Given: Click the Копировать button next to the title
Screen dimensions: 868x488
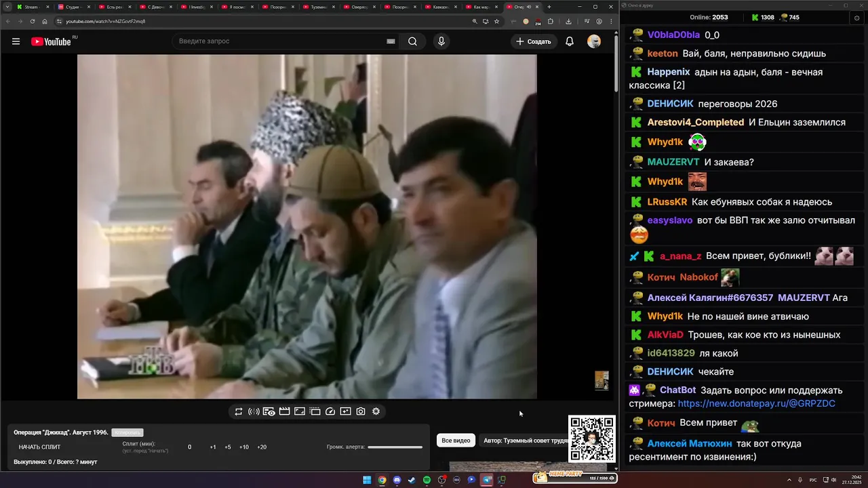Looking at the screenshot, I should (127, 432).
